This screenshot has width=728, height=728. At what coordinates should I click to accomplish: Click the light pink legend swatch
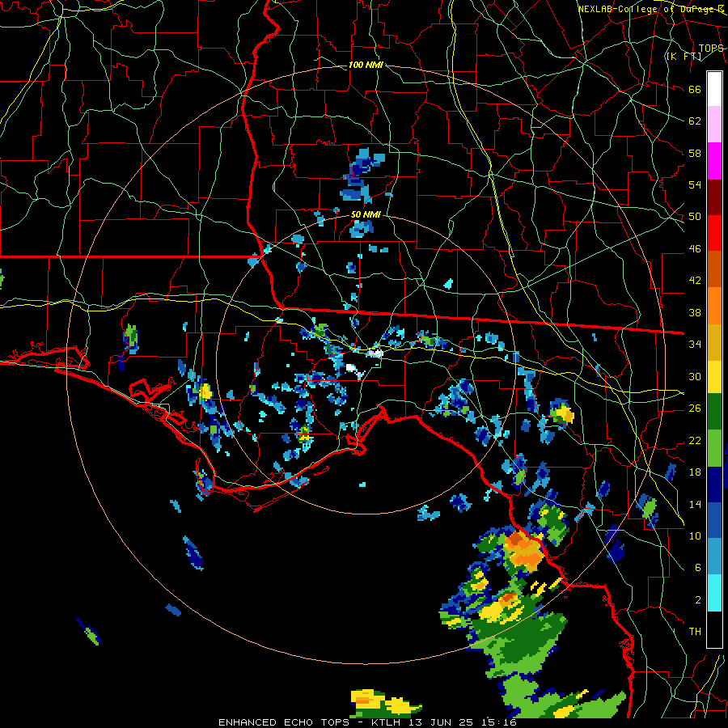point(714,125)
